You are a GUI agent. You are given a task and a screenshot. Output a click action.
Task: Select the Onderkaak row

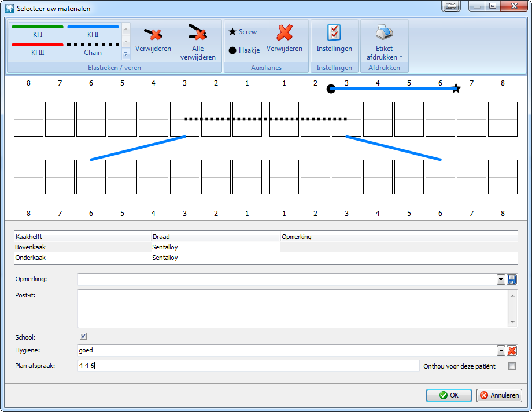(x=266, y=257)
